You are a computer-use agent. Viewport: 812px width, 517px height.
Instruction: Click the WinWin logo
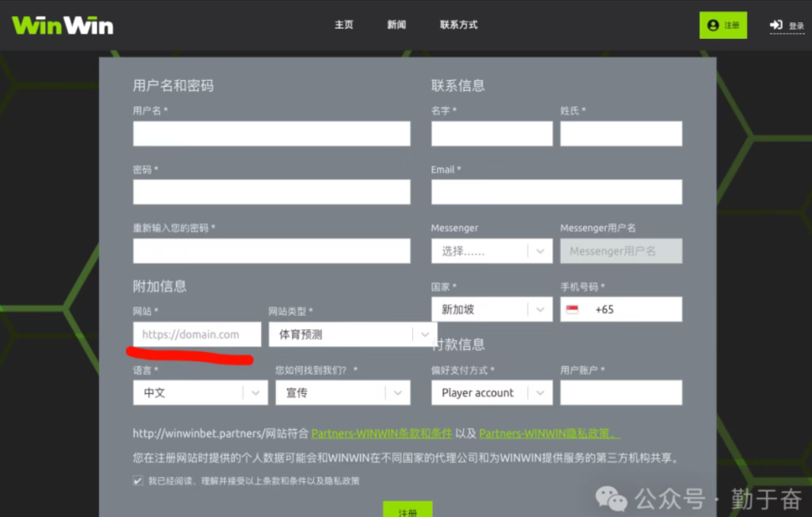(x=63, y=25)
